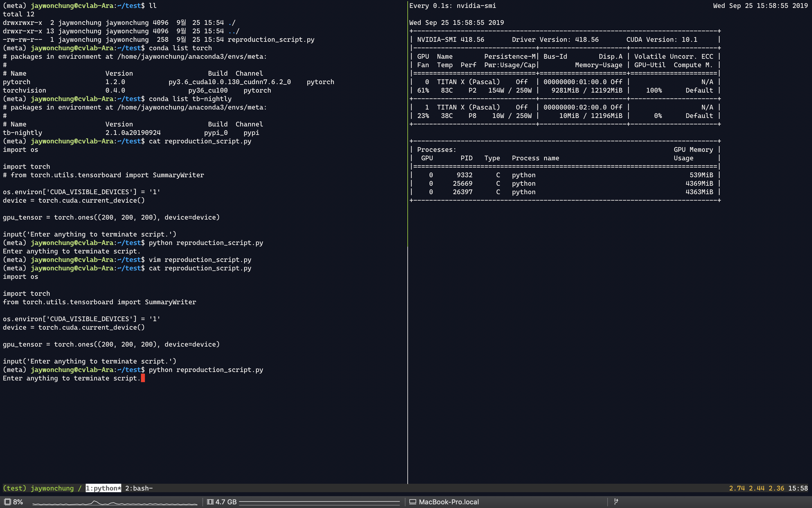The width and height of the screenshot is (812, 508).
Task: Click GPU 0 fan speed 61%
Action: click(x=423, y=90)
